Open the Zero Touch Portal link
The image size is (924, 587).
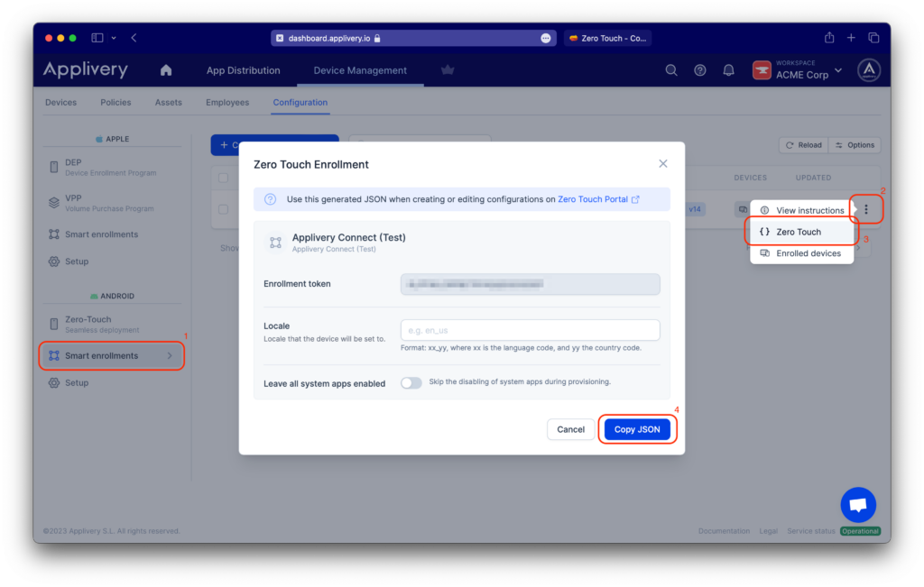point(592,199)
